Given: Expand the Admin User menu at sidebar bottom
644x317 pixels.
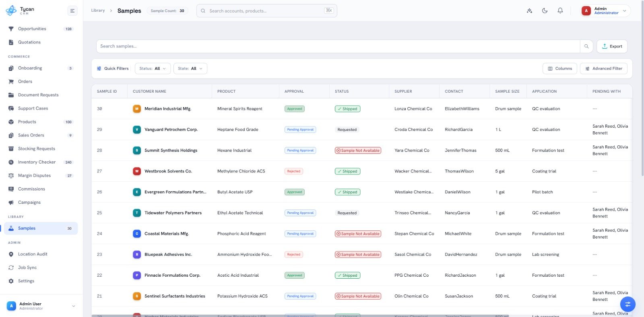Looking at the screenshot, I should click(41, 306).
